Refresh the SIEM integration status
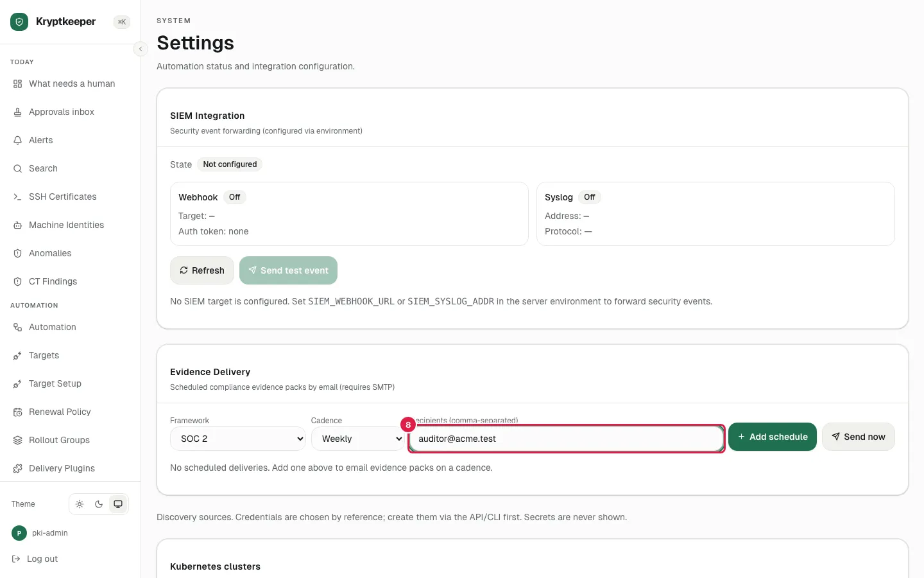924x578 pixels. (202, 270)
